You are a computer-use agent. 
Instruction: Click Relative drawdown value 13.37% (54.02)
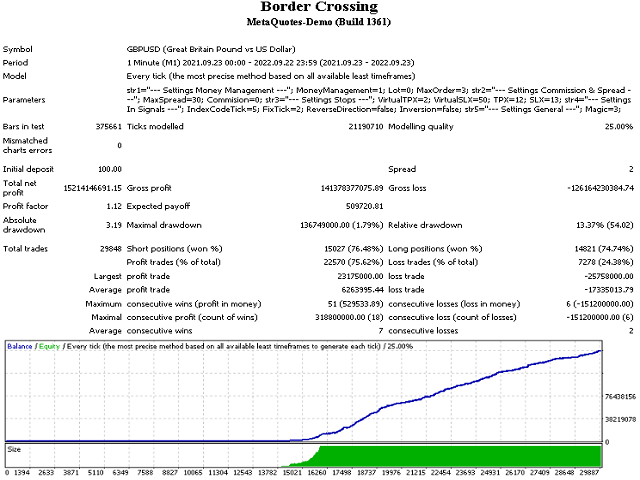(x=604, y=225)
